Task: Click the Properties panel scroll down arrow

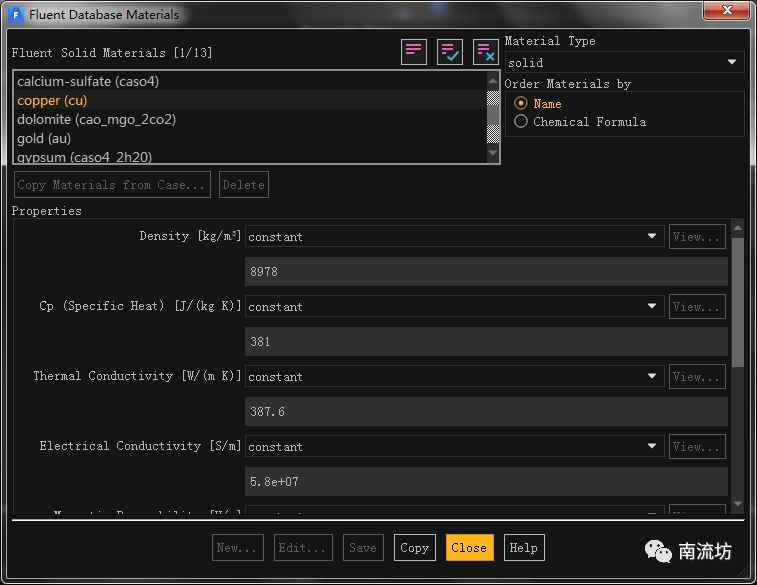Action: click(738, 503)
